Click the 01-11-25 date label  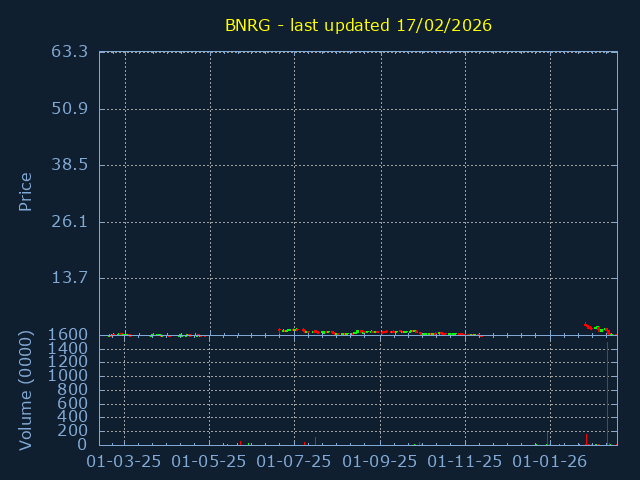pyautogui.click(x=466, y=461)
